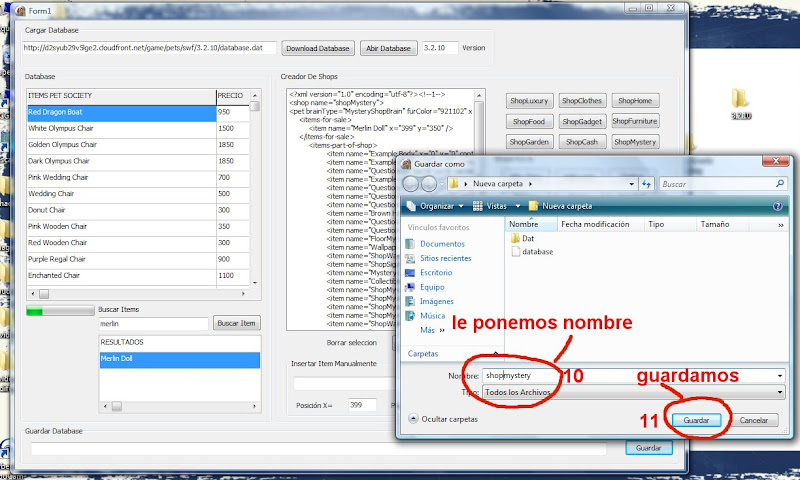Click the search magnifier icon in Buscar box
The width and height of the screenshot is (800, 480).
(780, 184)
